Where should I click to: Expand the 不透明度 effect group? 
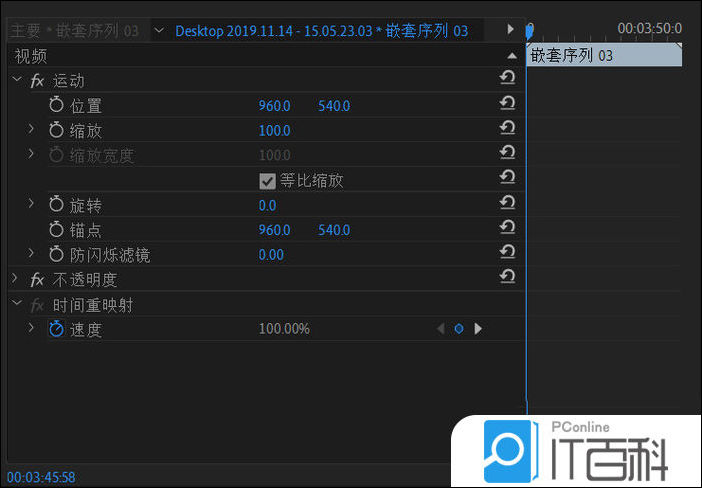tap(15, 278)
